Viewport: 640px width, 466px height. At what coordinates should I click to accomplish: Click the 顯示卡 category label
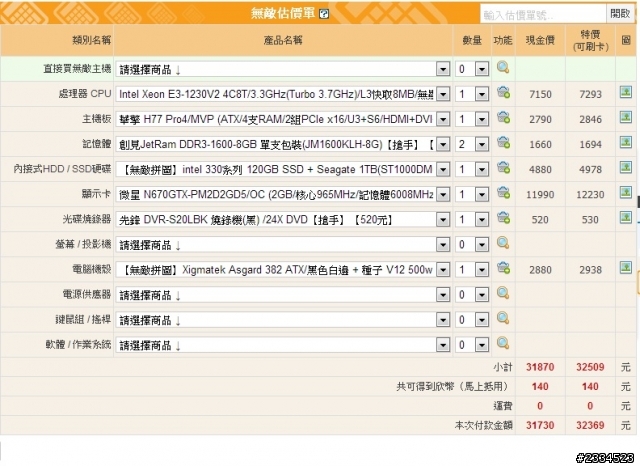96,194
